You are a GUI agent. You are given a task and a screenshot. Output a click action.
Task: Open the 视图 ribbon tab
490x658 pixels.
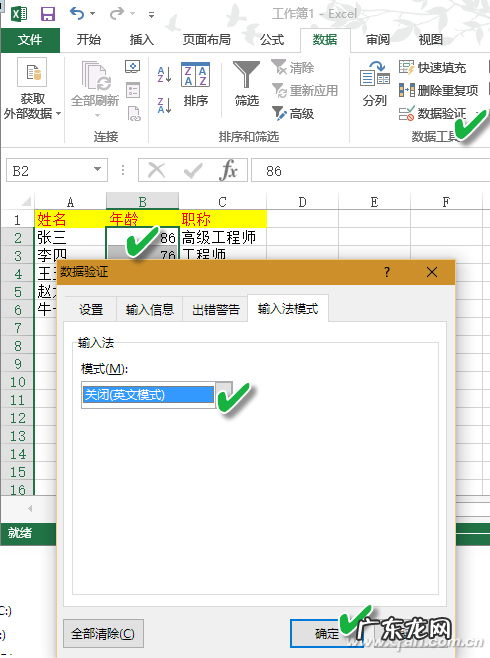[431, 40]
